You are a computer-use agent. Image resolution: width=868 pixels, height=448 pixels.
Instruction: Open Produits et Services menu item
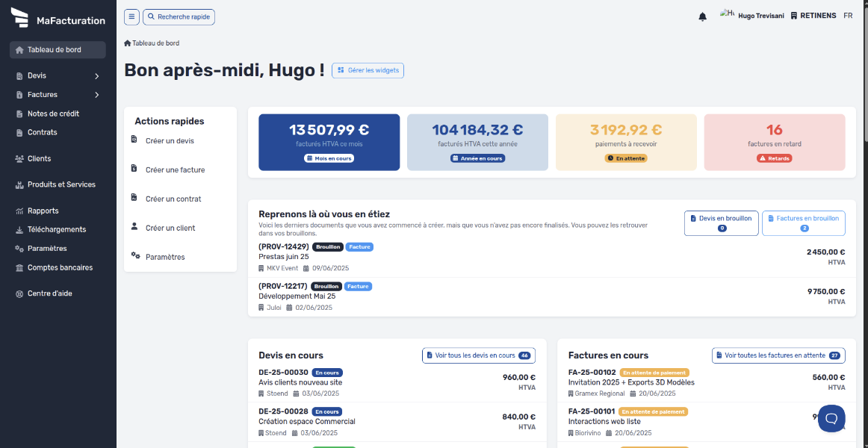coord(61,184)
